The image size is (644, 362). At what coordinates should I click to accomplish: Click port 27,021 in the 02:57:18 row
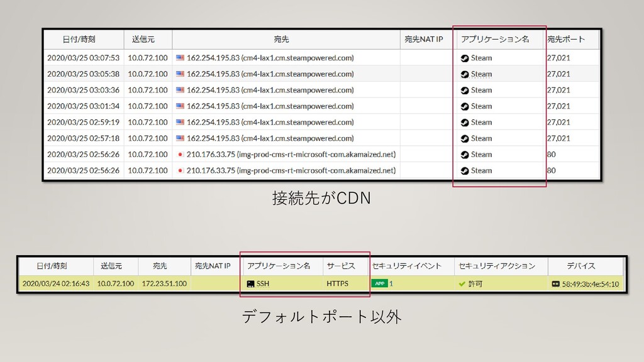[558, 138]
